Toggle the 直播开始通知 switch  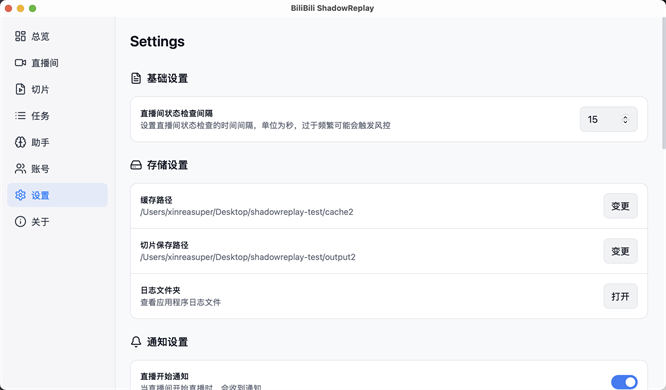point(624,382)
